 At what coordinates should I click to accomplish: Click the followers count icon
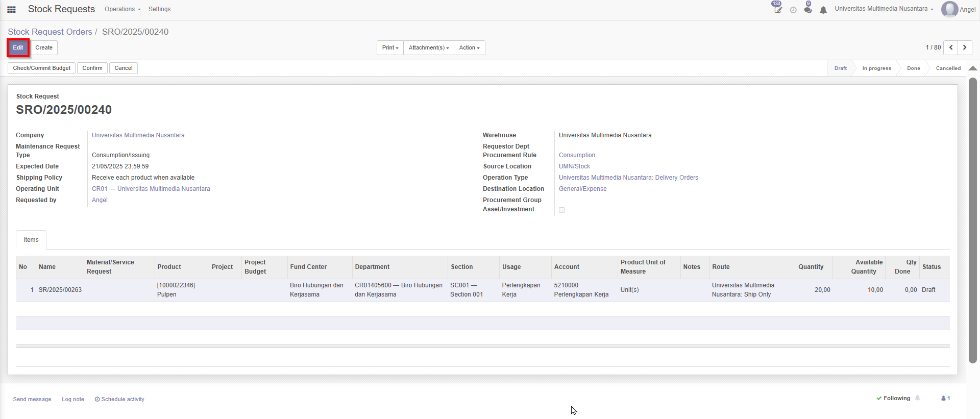click(x=945, y=398)
